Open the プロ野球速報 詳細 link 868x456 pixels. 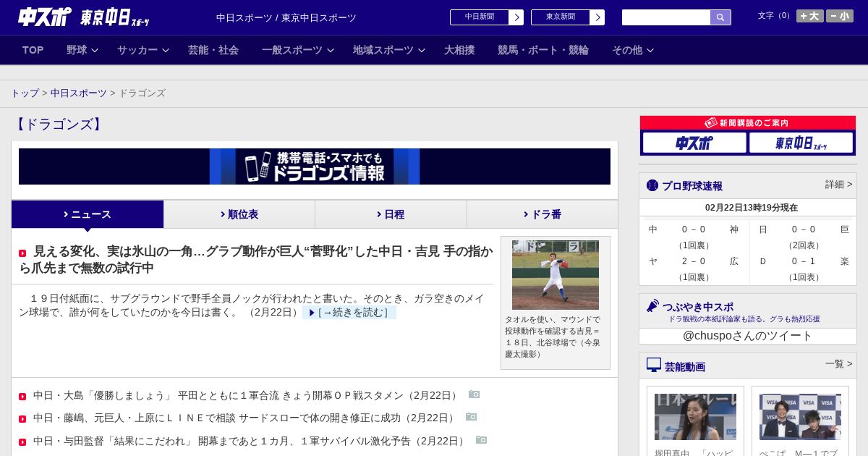pyautogui.click(x=838, y=185)
